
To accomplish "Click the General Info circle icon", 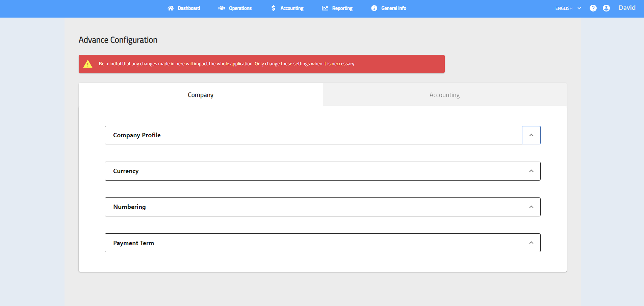I will pyautogui.click(x=374, y=8).
